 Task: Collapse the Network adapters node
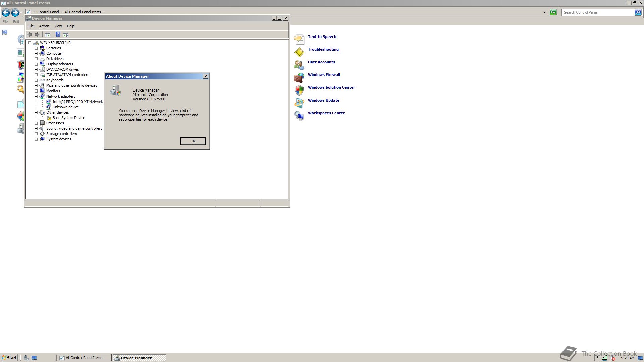pos(36,96)
